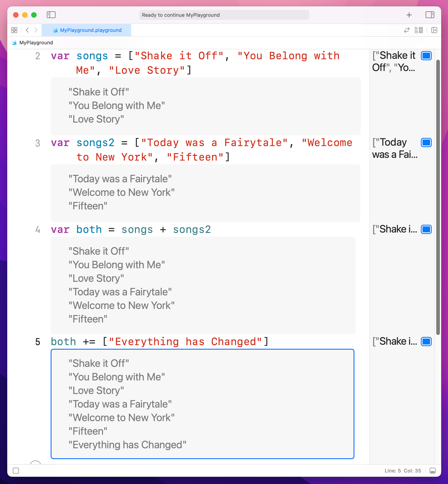Screen dimensions: 448x484
Task: Enable the code review comparison view
Action: pyautogui.click(x=407, y=30)
